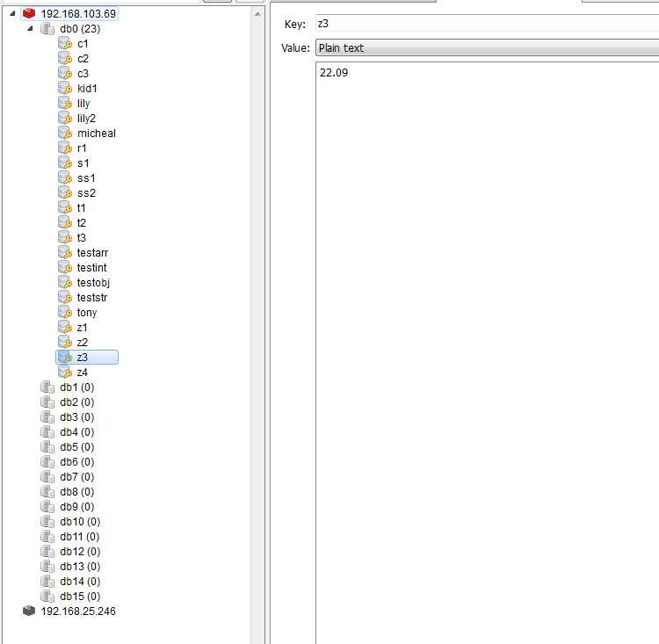This screenshot has height=644, width=659.
Task: Open the db8 (0) database
Action: (77, 491)
